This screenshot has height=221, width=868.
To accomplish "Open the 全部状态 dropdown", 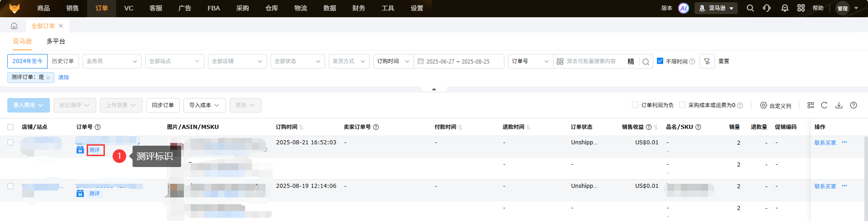I will [297, 61].
